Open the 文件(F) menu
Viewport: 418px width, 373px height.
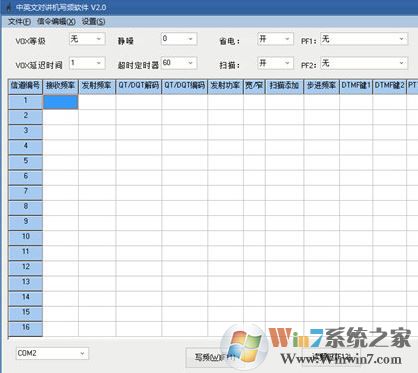[x=19, y=22]
